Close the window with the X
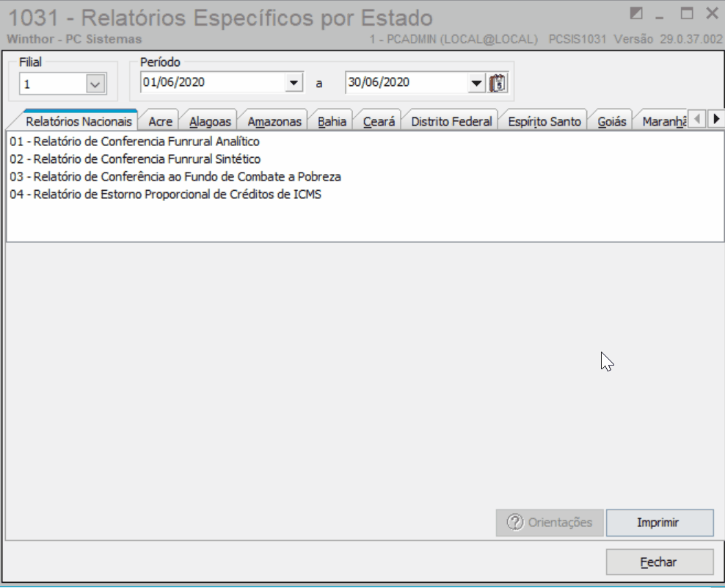Viewport: 725px width, 588px height. coord(713,13)
